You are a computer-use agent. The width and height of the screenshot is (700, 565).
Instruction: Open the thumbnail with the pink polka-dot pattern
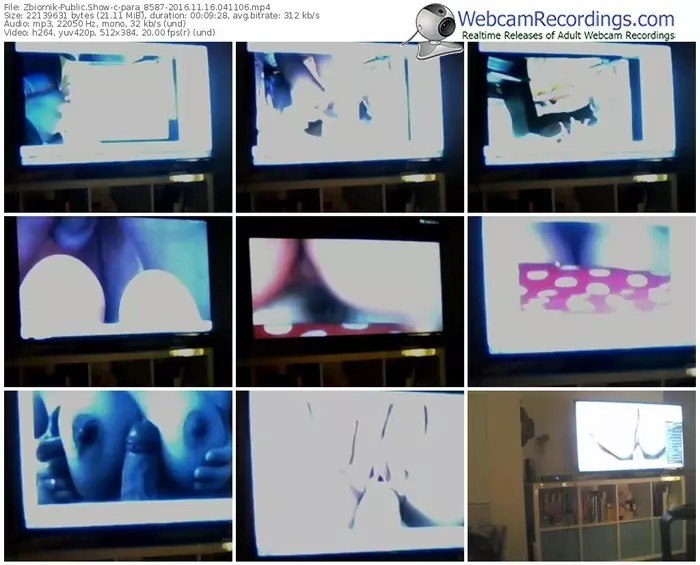click(581, 301)
